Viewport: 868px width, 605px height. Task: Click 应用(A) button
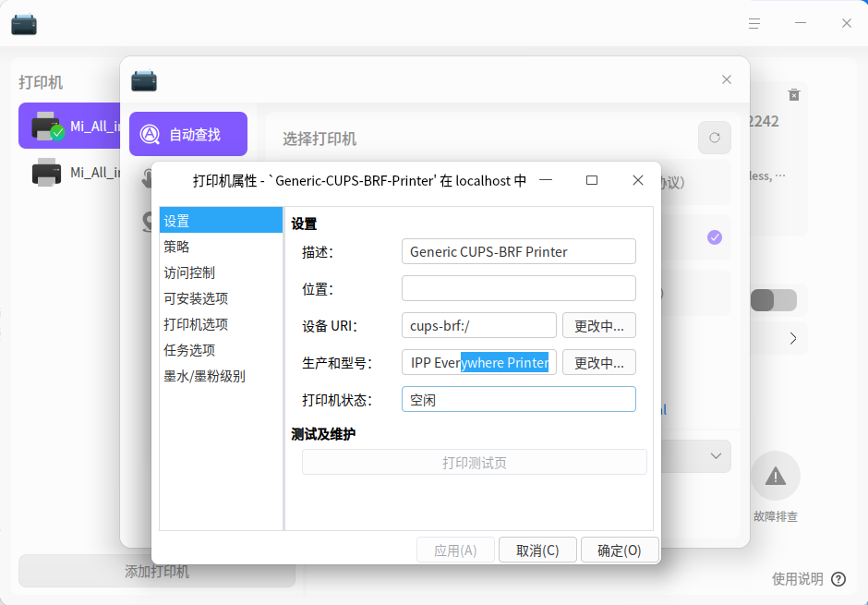pos(455,551)
